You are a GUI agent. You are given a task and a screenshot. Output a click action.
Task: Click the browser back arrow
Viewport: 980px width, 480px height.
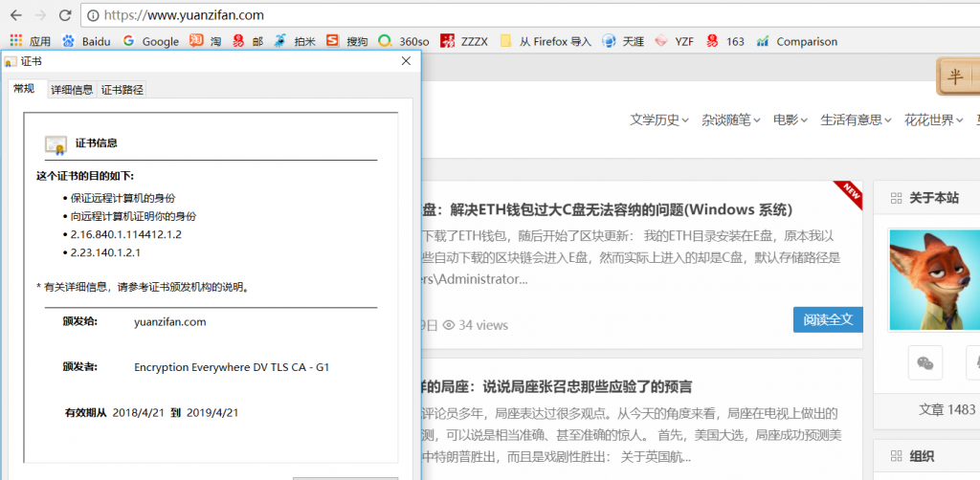(x=15, y=15)
